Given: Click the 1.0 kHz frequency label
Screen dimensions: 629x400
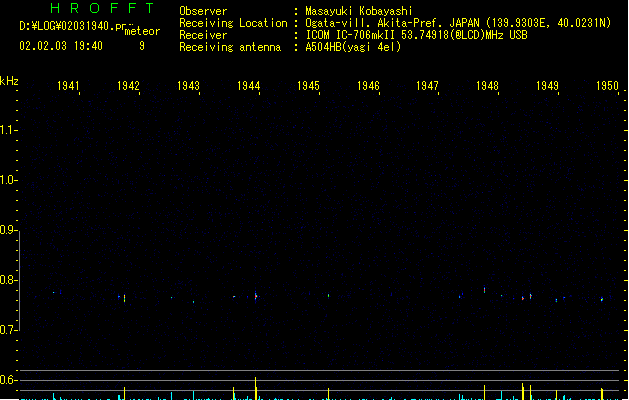Looking at the screenshot, I should point(7,180).
